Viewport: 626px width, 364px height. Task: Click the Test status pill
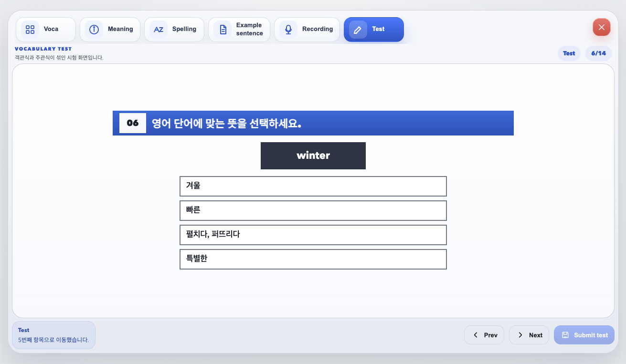click(x=569, y=53)
